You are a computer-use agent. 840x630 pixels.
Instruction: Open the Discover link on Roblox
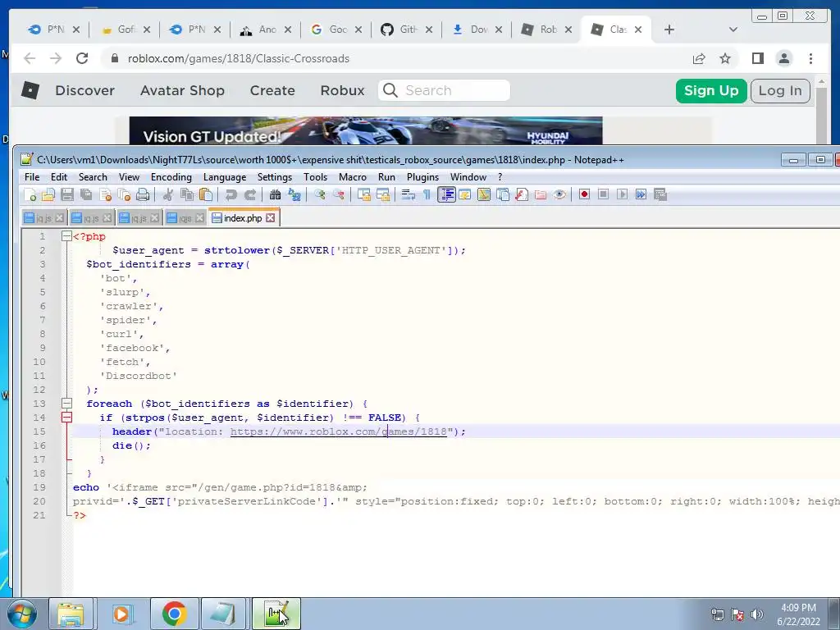point(84,90)
